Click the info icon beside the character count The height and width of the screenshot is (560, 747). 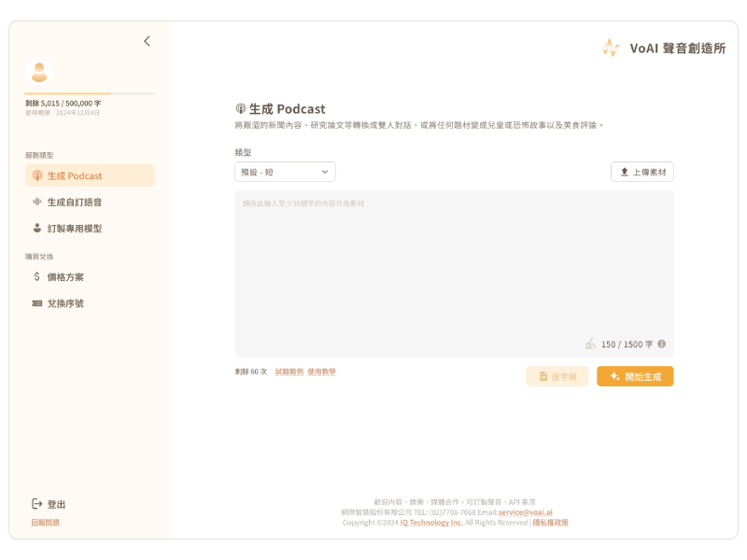tap(662, 343)
